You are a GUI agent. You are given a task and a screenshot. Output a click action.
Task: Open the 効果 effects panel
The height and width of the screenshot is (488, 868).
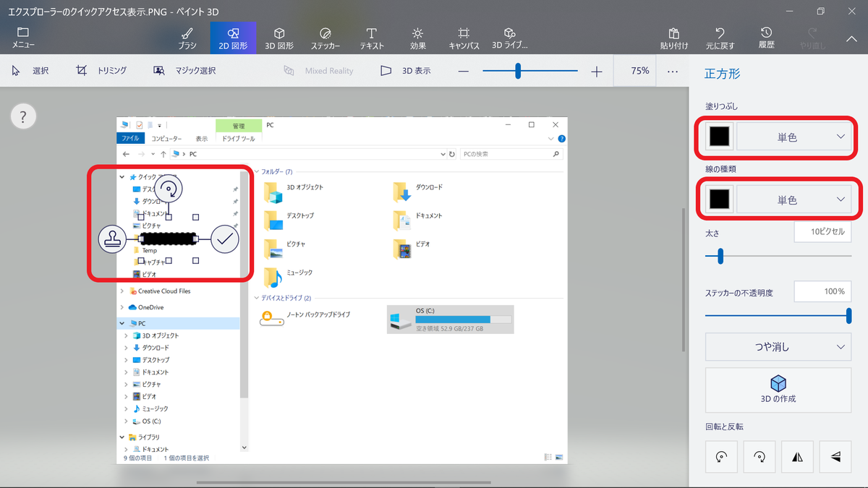(418, 38)
